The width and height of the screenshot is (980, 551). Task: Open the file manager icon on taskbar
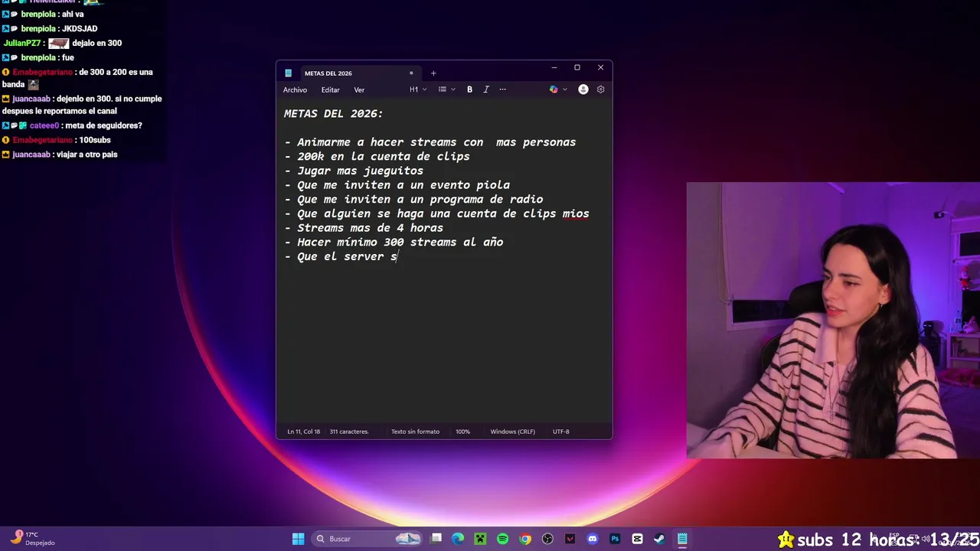[x=436, y=539]
